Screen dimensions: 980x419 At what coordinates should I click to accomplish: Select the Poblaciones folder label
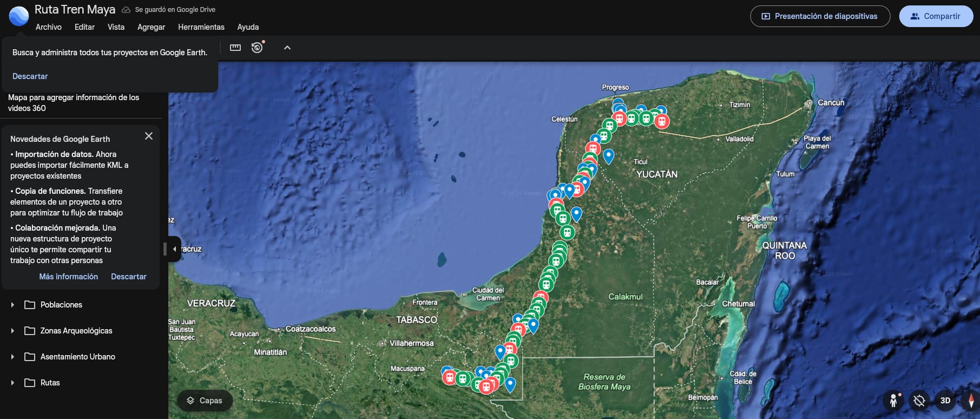pos(61,305)
